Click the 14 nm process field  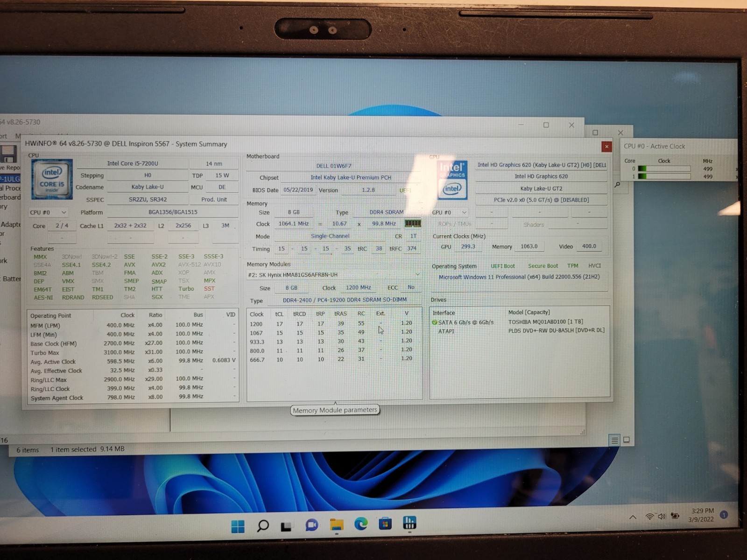click(214, 163)
